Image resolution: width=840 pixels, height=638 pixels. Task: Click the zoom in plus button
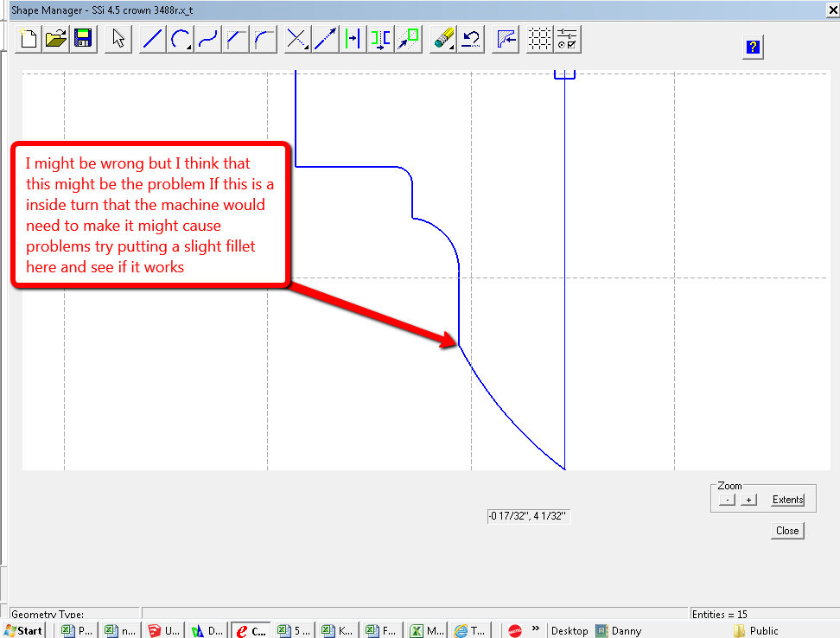[749, 500]
